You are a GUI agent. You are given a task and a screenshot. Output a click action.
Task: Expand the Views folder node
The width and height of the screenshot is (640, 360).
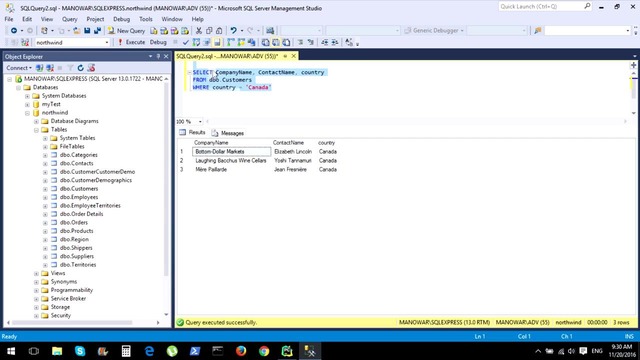tap(36, 273)
